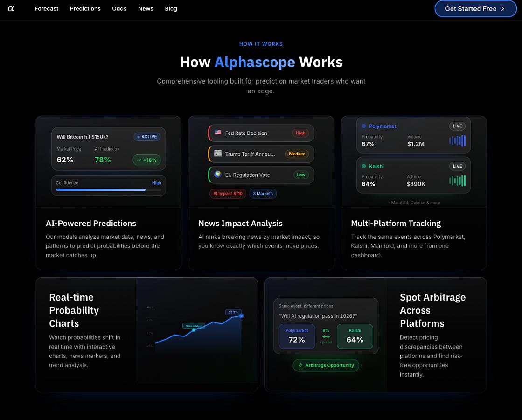Screen dimensions: 522x420
Task: Click the $1.2M volume value
Action: pos(416,144)
